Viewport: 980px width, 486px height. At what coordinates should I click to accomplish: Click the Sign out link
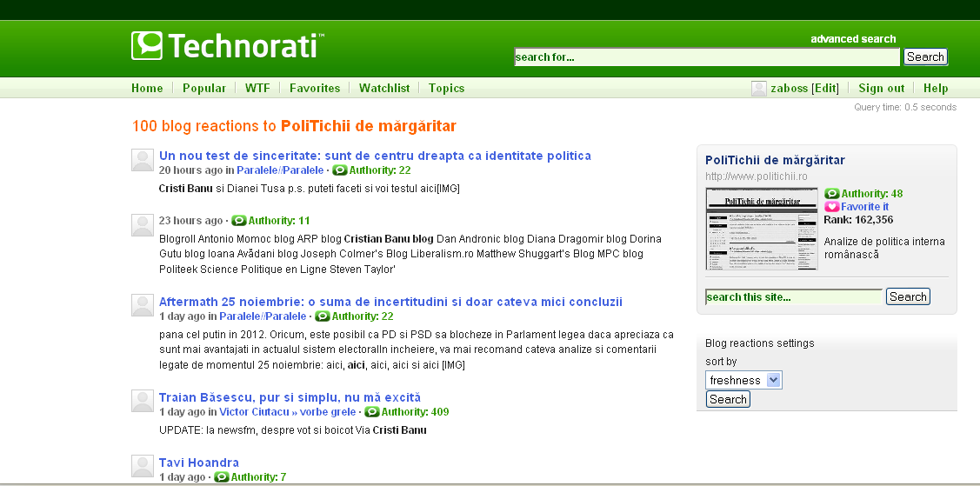click(881, 88)
